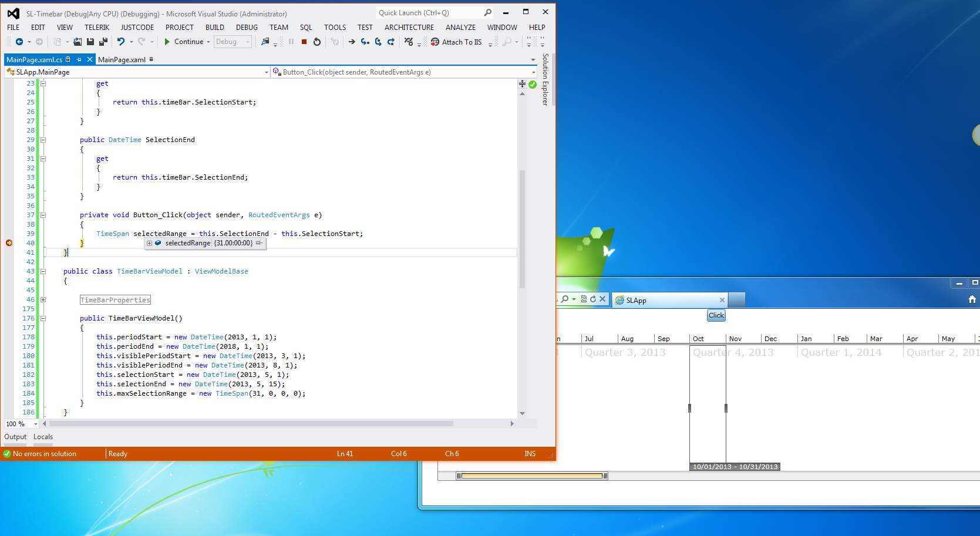Image resolution: width=980 pixels, height=536 pixels.
Task: Open a new browser tab
Action: point(737,300)
